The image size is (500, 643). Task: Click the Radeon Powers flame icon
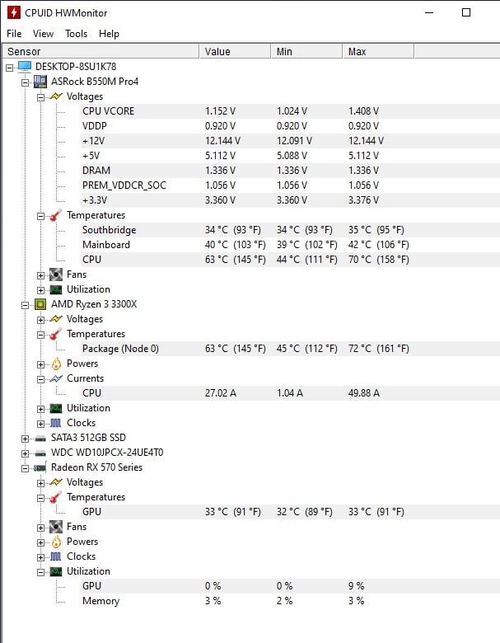[56, 541]
